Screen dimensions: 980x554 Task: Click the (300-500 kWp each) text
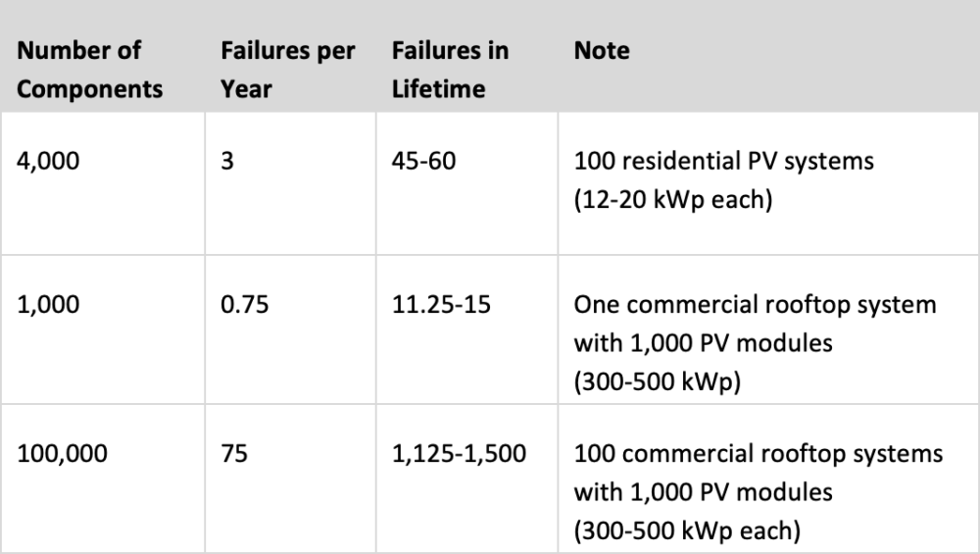tap(687, 530)
